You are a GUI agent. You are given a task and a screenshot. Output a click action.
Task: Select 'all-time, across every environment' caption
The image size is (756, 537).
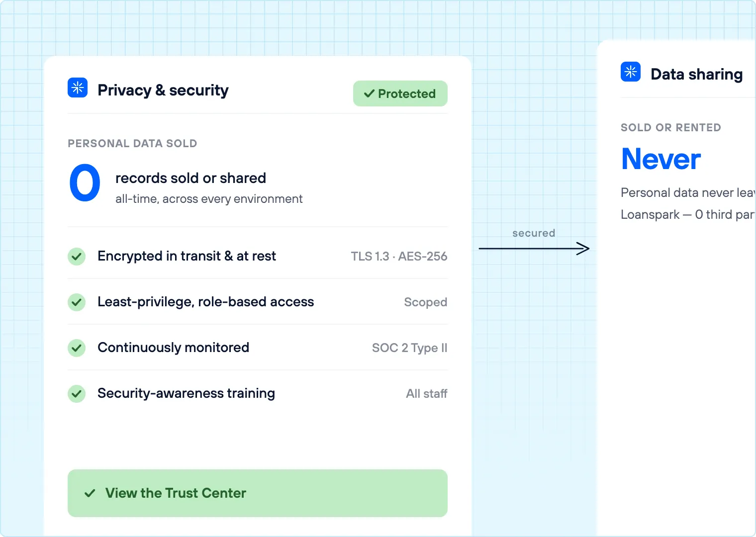click(x=209, y=199)
